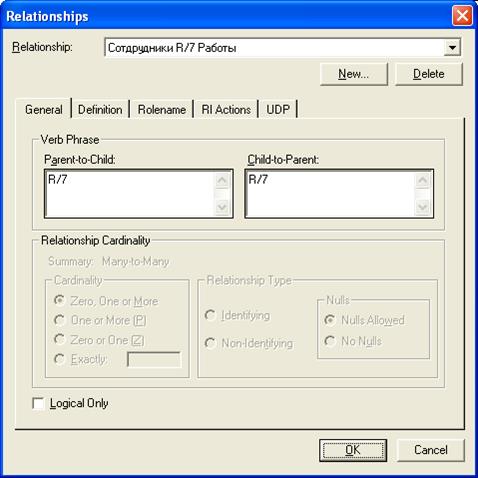Image resolution: width=478 pixels, height=478 pixels.
Task: Click the Cancel button
Action: click(x=431, y=450)
